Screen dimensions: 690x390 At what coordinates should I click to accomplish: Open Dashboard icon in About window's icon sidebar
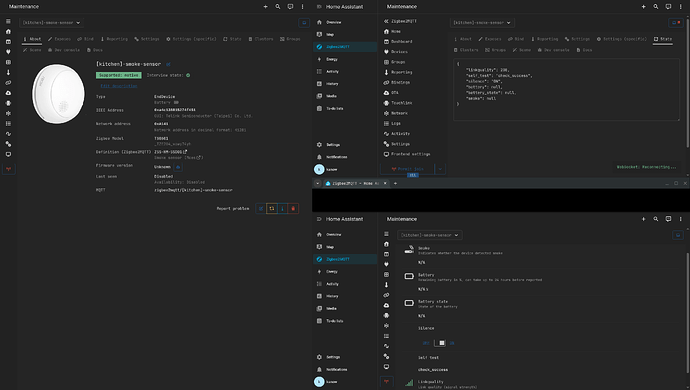coord(8,42)
